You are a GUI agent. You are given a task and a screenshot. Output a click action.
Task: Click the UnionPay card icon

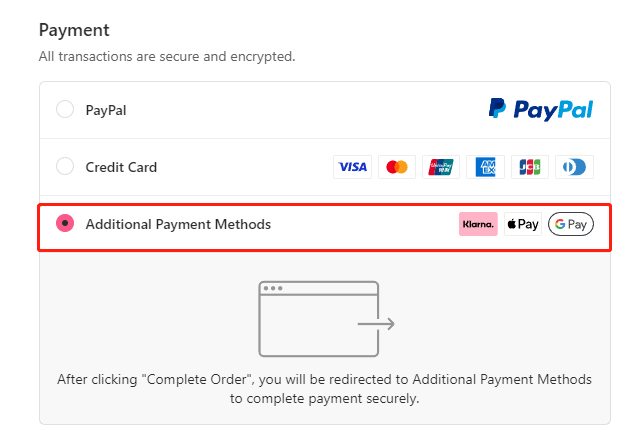pyautogui.click(x=441, y=167)
